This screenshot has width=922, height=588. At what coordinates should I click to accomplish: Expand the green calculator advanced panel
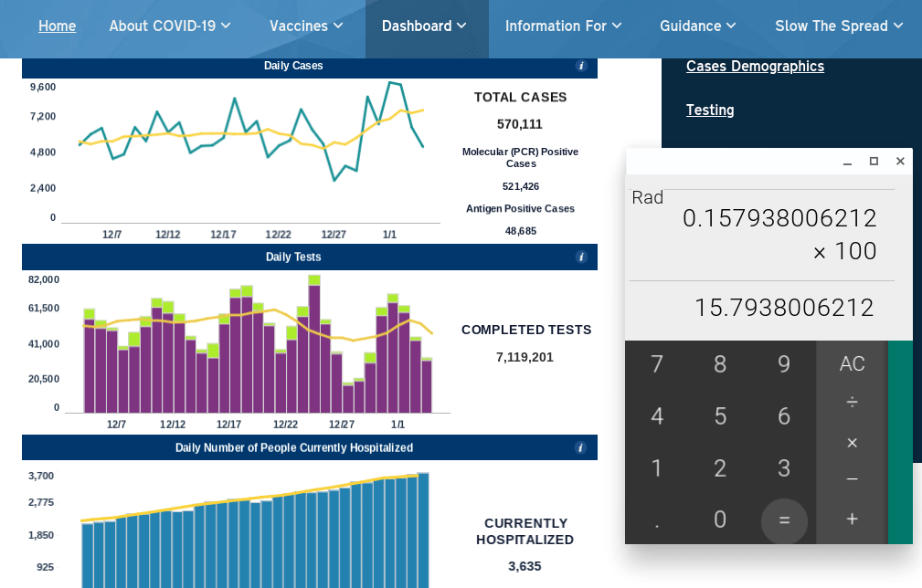pyautogui.click(x=900, y=442)
